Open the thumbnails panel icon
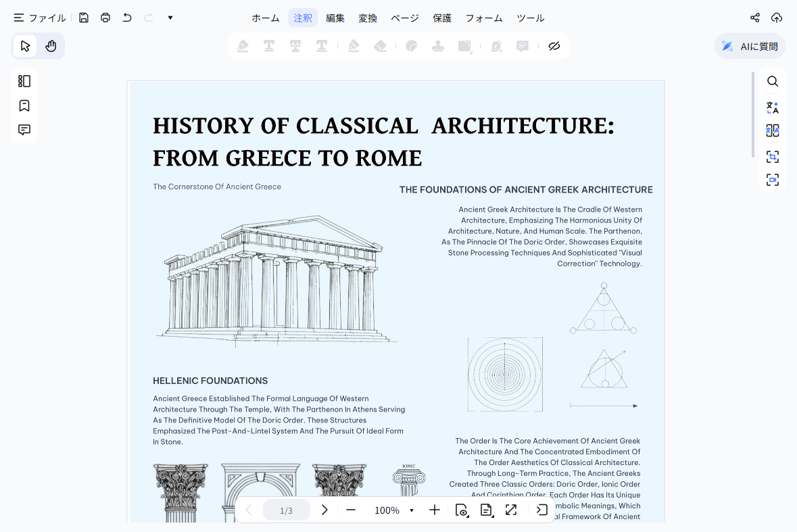This screenshot has height=532, width=797. coord(24,81)
